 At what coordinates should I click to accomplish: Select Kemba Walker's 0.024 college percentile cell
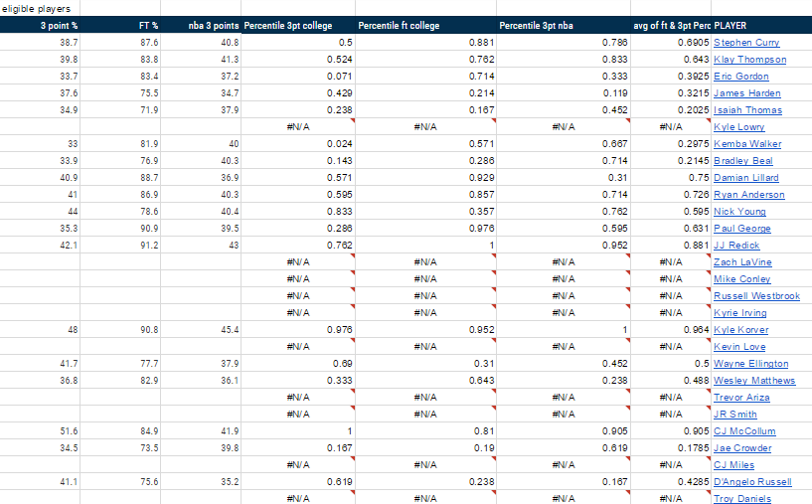tap(298, 144)
